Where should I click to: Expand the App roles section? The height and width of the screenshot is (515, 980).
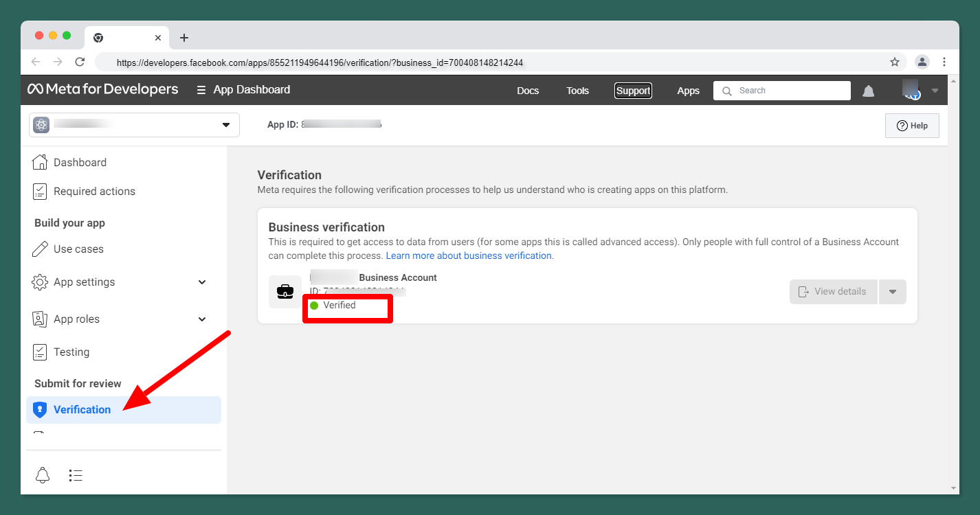(x=202, y=319)
